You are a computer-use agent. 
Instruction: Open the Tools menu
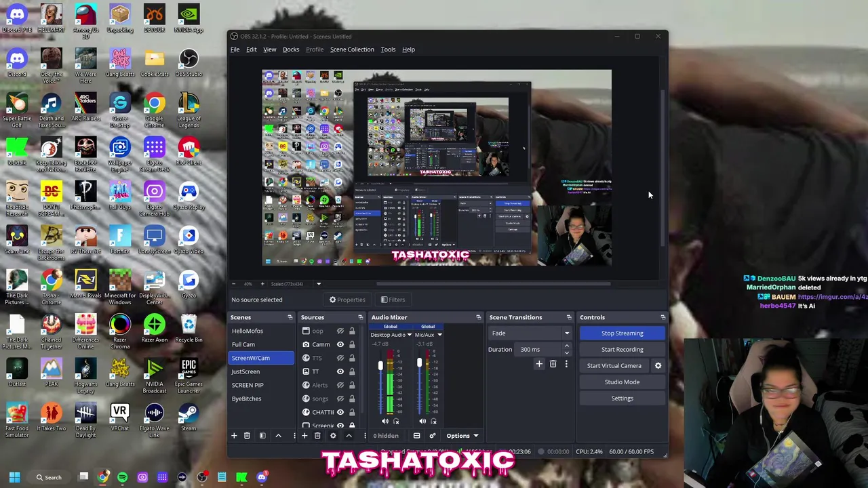tap(388, 49)
